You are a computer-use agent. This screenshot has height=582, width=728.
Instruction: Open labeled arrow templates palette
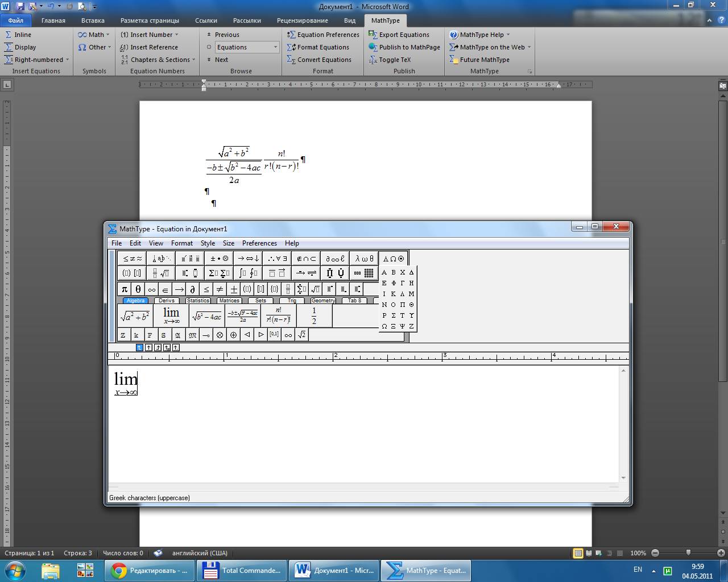pyautogui.click(x=306, y=273)
